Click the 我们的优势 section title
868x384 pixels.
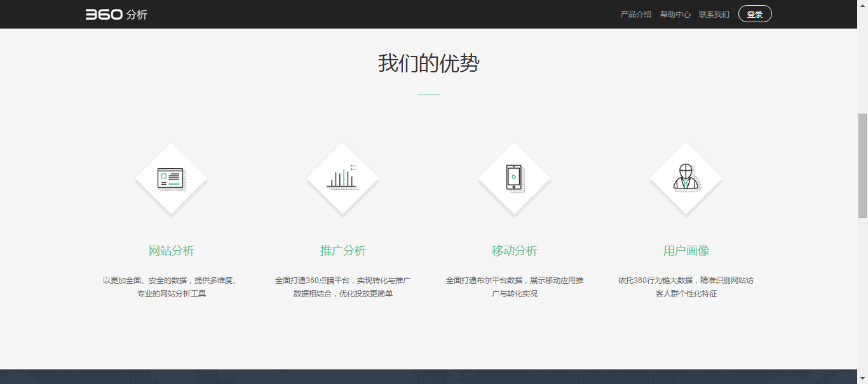[430, 63]
